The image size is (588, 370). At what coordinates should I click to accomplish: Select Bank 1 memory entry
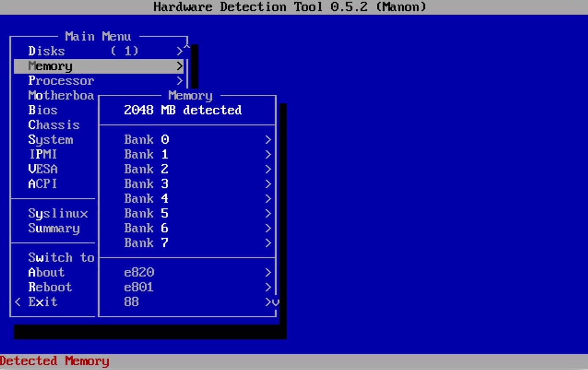tap(146, 154)
